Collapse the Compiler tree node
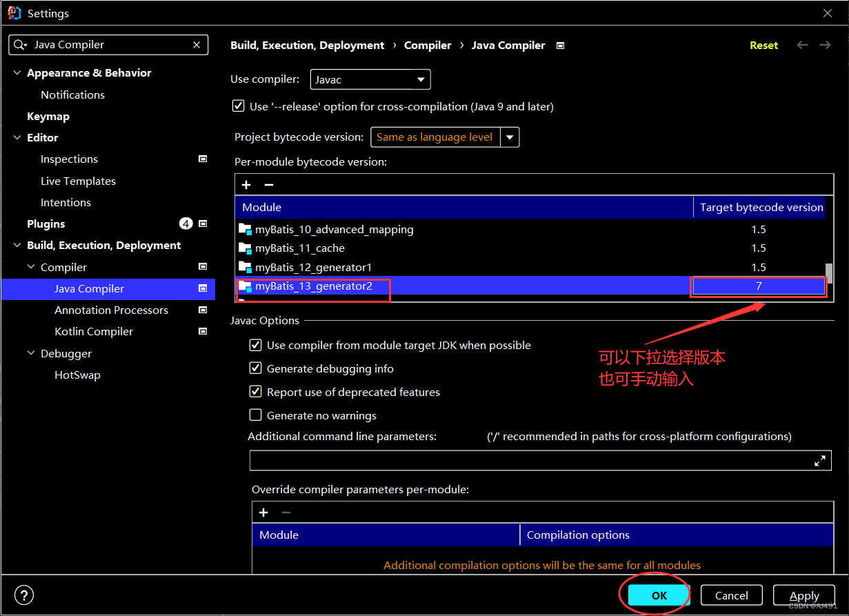The width and height of the screenshot is (849, 616). pos(31,267)
